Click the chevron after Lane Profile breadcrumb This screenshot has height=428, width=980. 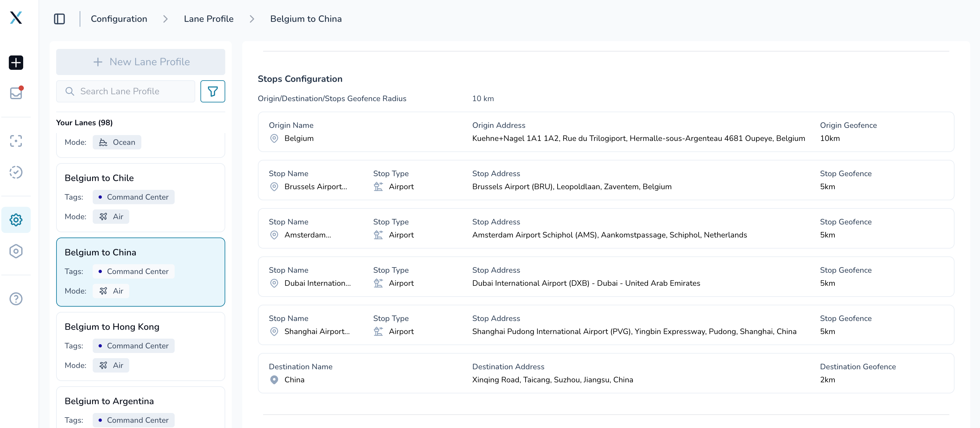252,19
